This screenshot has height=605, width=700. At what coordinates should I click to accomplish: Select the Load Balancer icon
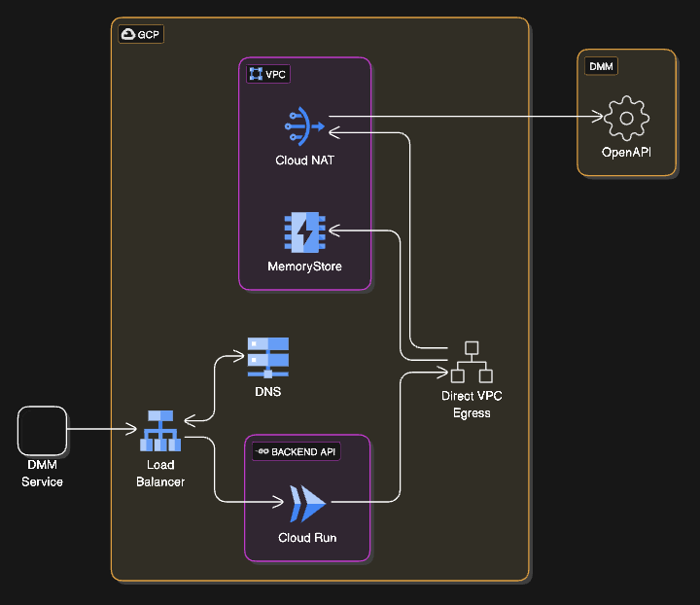pyautogui.click(x=160, y=431)
